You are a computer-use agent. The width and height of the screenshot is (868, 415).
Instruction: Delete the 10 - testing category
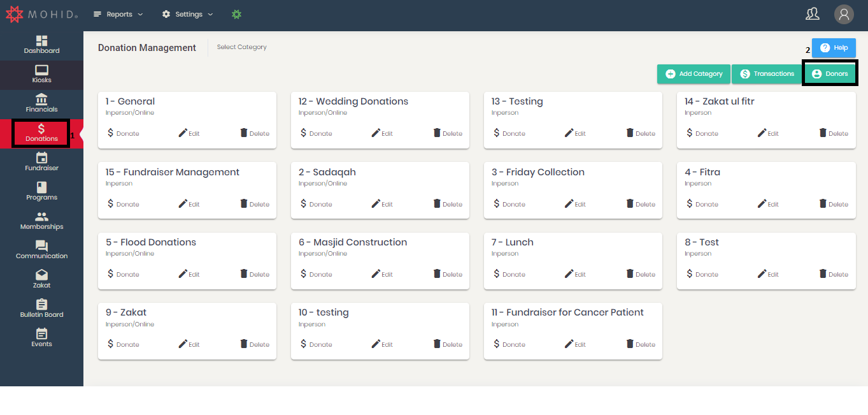point(448,344)
